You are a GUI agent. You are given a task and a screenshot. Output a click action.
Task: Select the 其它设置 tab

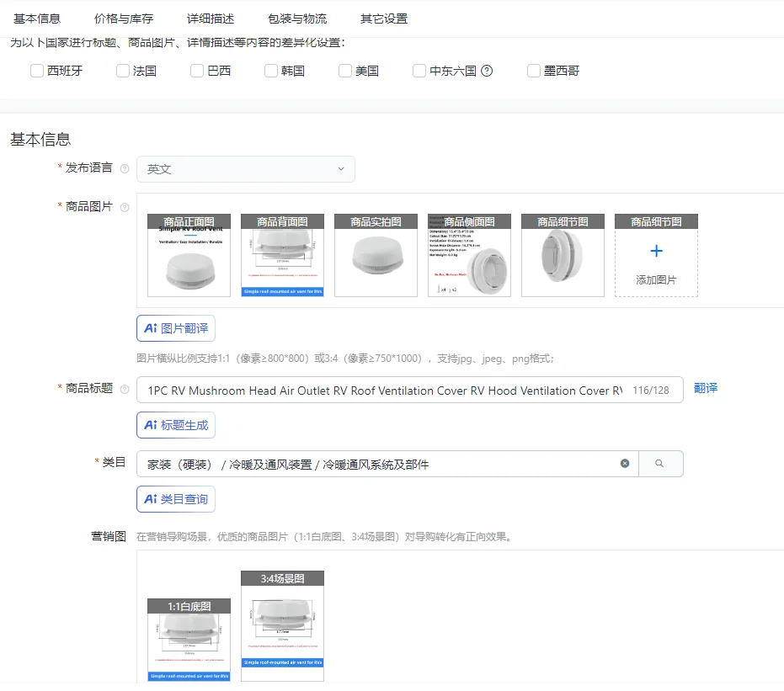tap(384, 19)
